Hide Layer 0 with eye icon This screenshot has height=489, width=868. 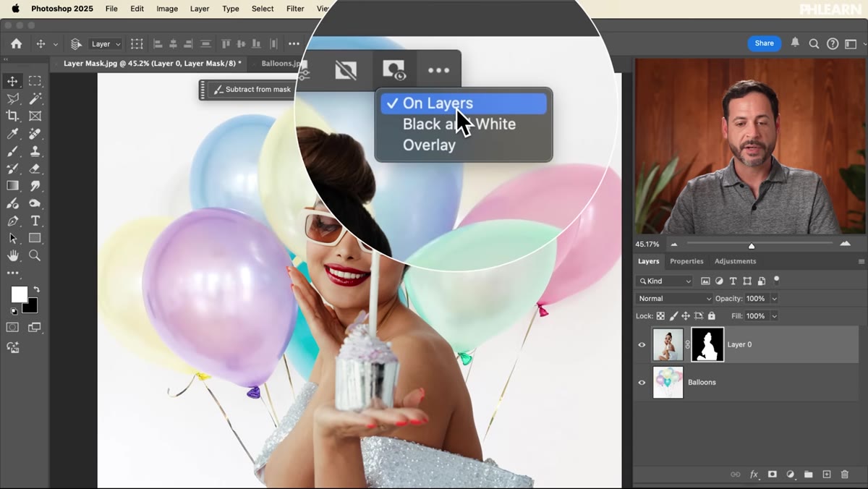642,345
